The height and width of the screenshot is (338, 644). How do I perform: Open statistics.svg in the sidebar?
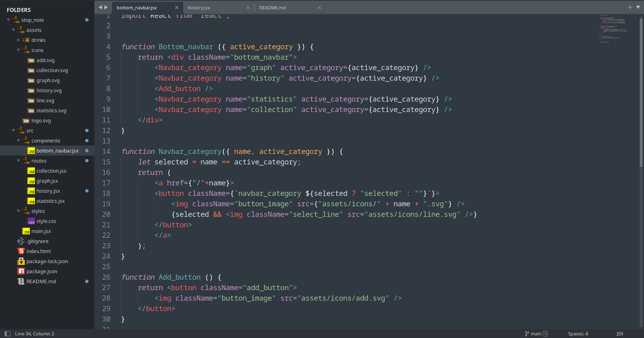point(51,110)
